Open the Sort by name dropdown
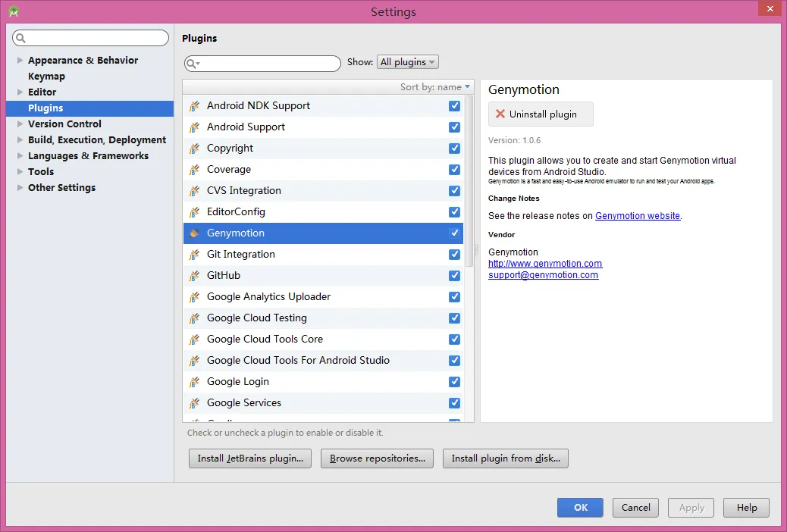787x532 pixels. pyautogui.click(x=434, y=87)
